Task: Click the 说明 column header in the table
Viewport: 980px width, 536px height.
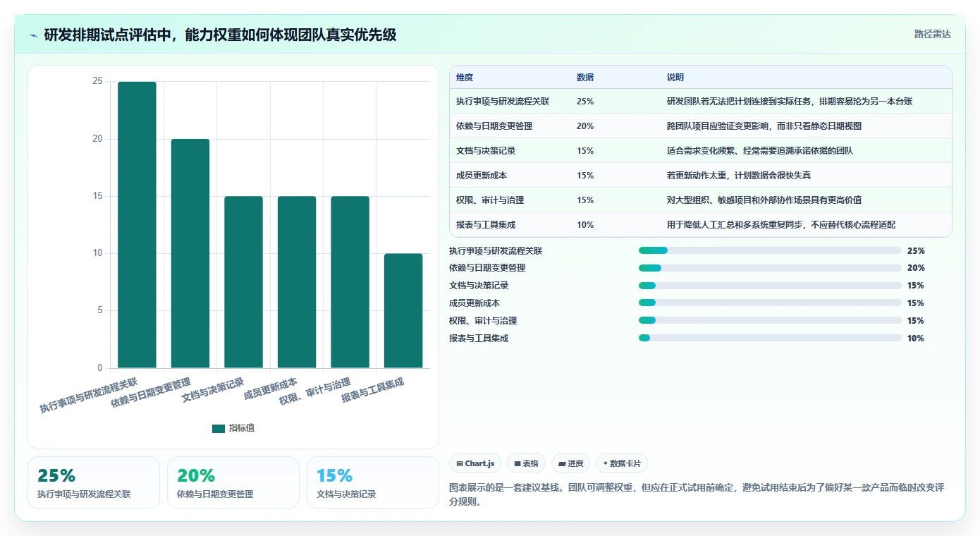Action: point(675,78)
